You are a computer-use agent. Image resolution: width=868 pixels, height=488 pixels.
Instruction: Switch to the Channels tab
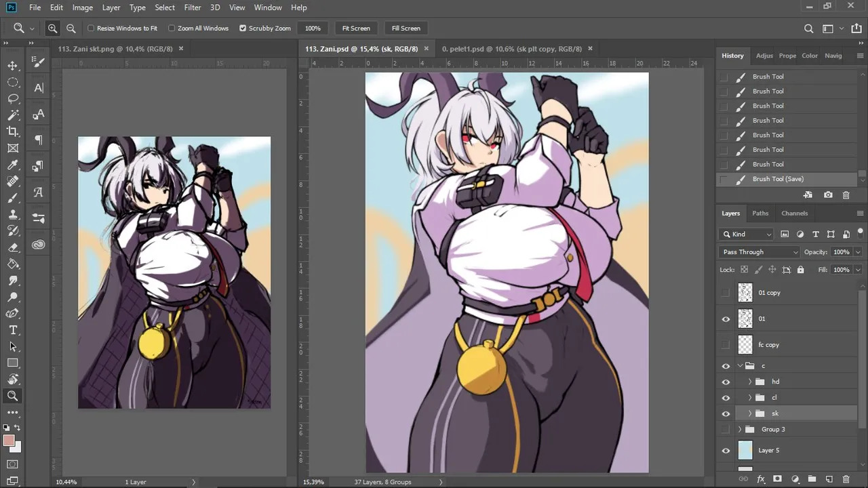(794, 213)
